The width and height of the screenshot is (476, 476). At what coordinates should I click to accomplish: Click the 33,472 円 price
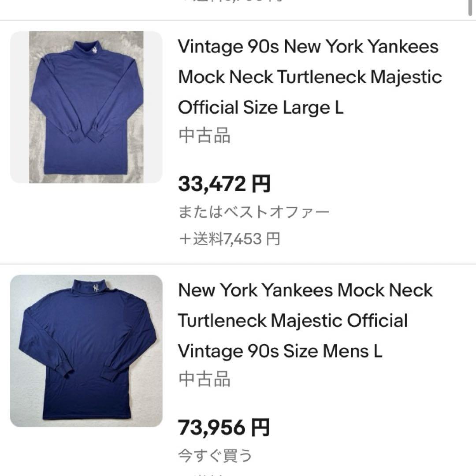224,184
